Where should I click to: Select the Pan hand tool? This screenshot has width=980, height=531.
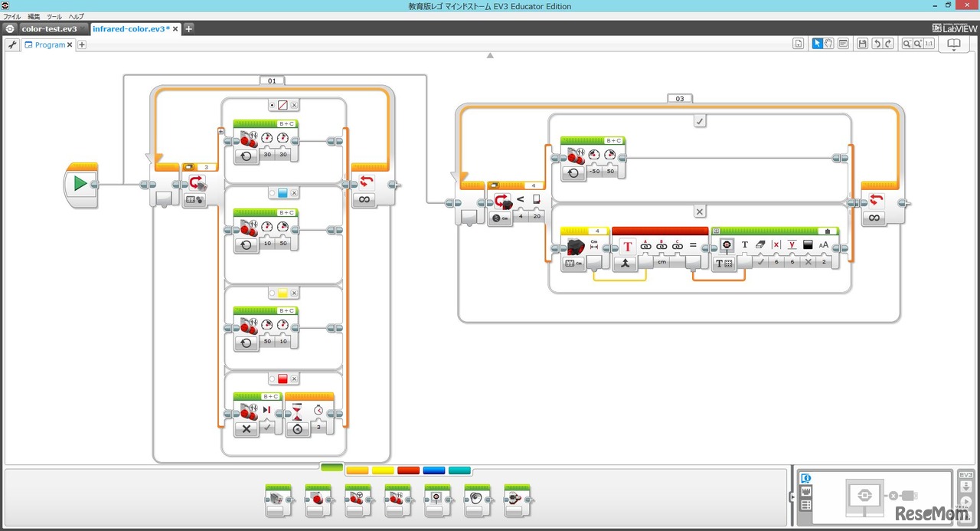tap(829, 44)
